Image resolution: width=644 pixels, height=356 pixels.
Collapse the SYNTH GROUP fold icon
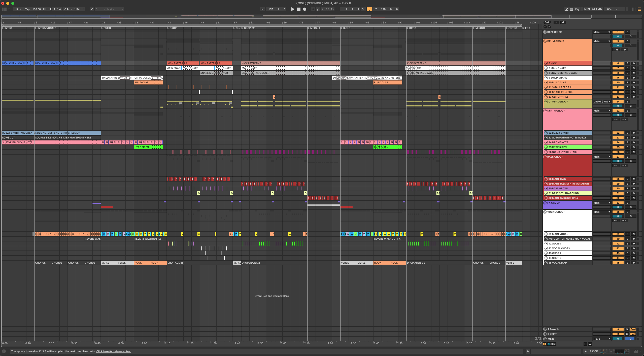click(545, 111)
